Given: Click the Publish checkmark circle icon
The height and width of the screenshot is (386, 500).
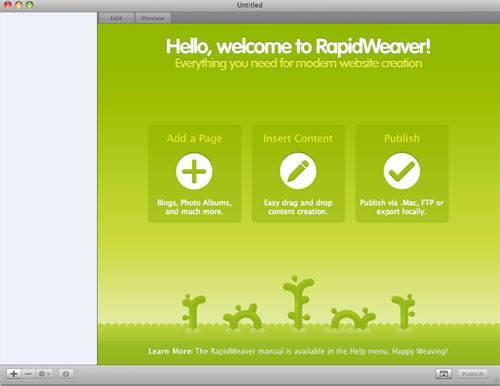Looking at the screenshot, I should click(x=401, y=171).
